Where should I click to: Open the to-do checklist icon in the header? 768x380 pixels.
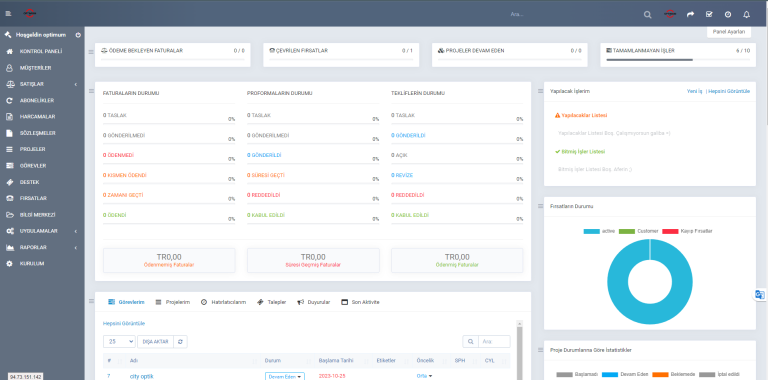[x=709, y=15]
